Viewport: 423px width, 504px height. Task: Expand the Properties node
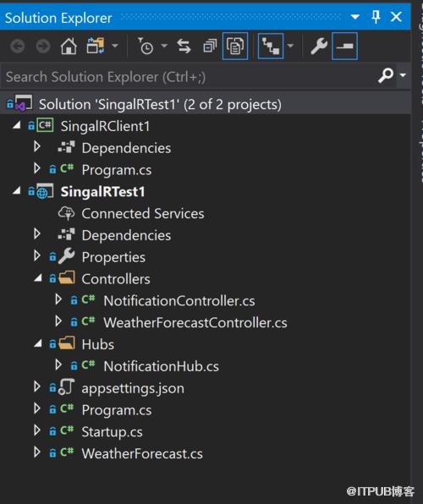(37, 256)
